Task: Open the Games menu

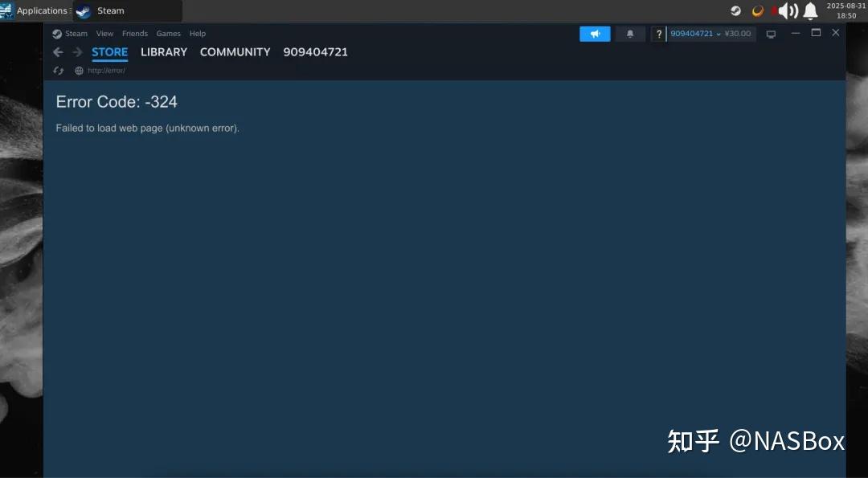Action: [168, 33]
